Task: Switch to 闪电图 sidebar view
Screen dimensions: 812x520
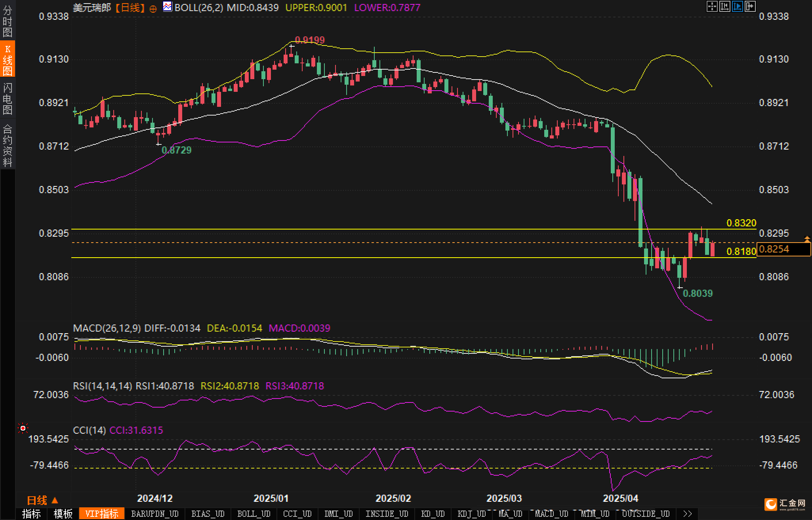Action: pos(8,99)
